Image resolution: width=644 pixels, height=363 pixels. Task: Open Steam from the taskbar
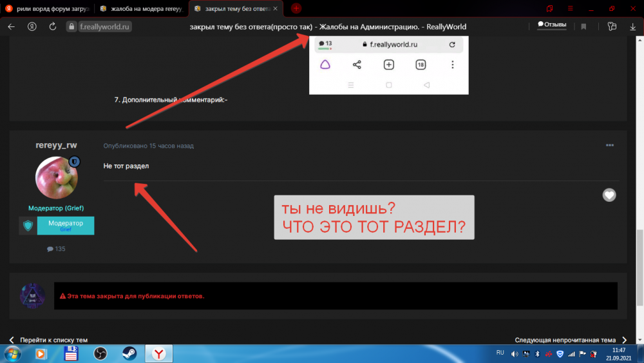coord(129,354)
